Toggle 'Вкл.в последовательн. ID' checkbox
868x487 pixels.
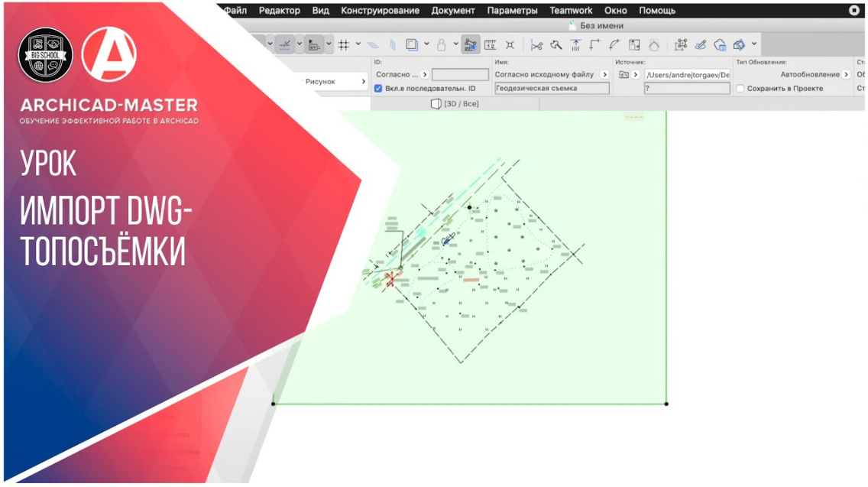coord(378,88)
